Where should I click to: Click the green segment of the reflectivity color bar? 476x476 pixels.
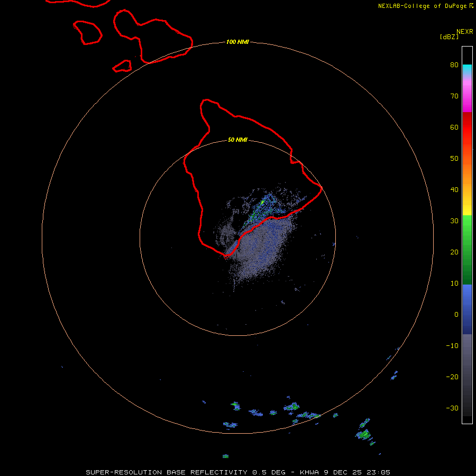point(467,250)
